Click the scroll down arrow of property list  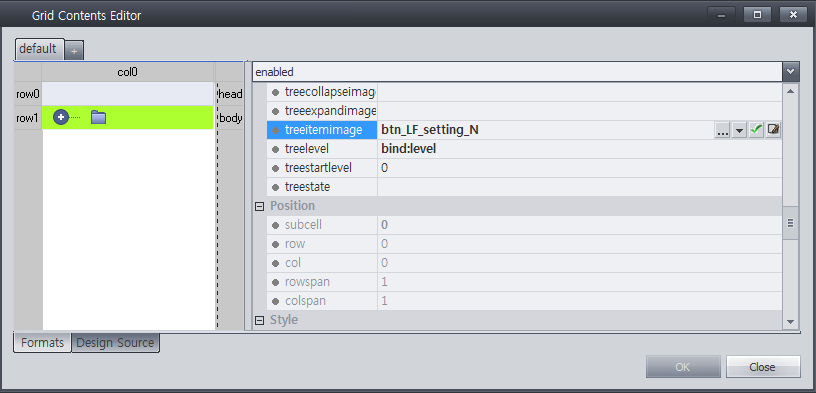click(x=790, y=322)
